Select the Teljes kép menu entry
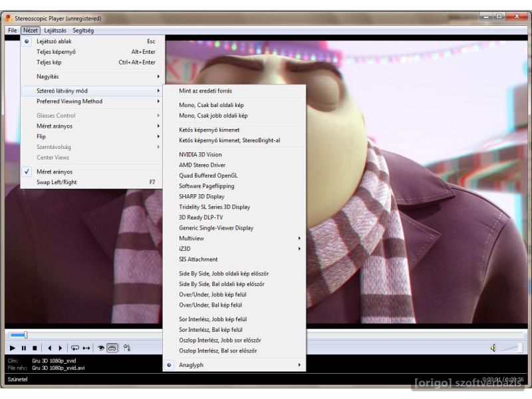This screenshot has width=532, height=399. [92, 63]
